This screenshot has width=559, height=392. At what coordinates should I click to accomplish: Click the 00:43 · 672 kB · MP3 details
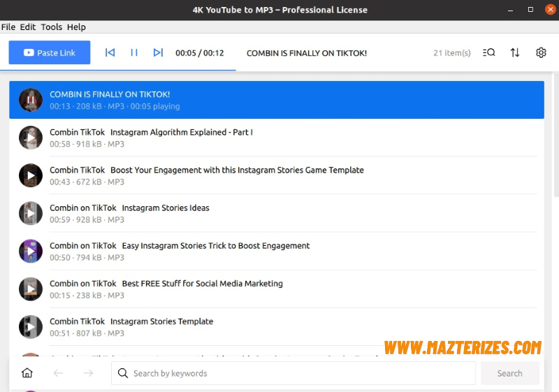coord(87,182)
